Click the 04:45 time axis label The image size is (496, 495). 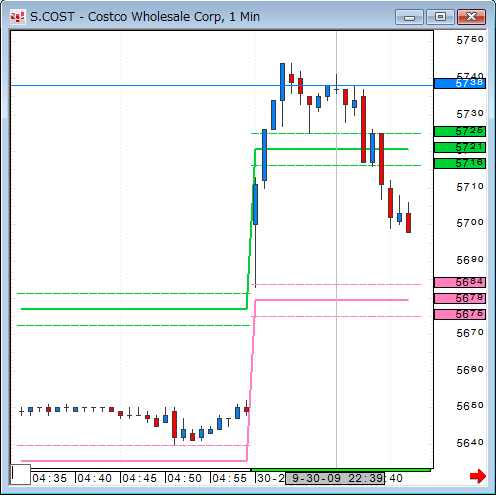(140, 478)
